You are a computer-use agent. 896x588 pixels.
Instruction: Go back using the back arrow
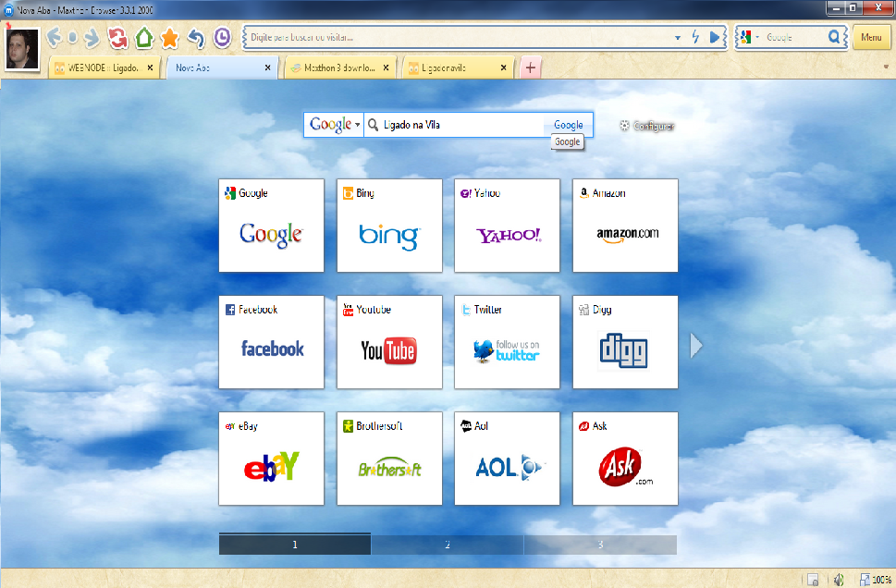pos(54,38)
